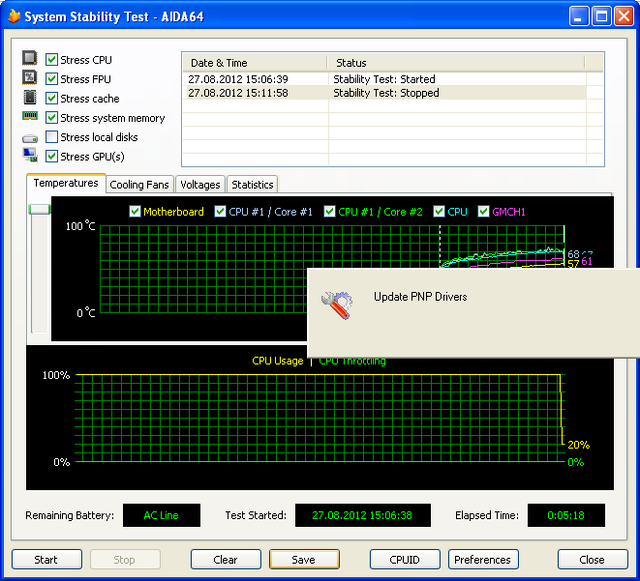Select the Statistics tab
640x581 pixels.
pyautogui.click(x=252, y=185)
